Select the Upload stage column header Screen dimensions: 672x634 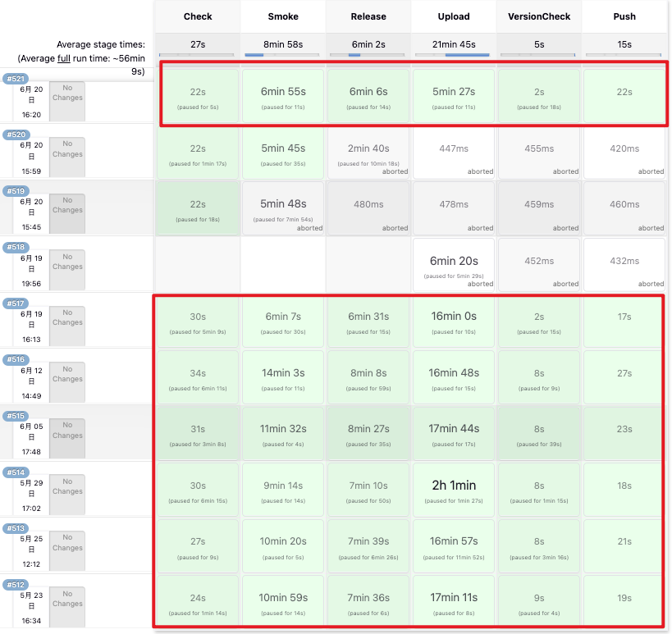[454, 16]
